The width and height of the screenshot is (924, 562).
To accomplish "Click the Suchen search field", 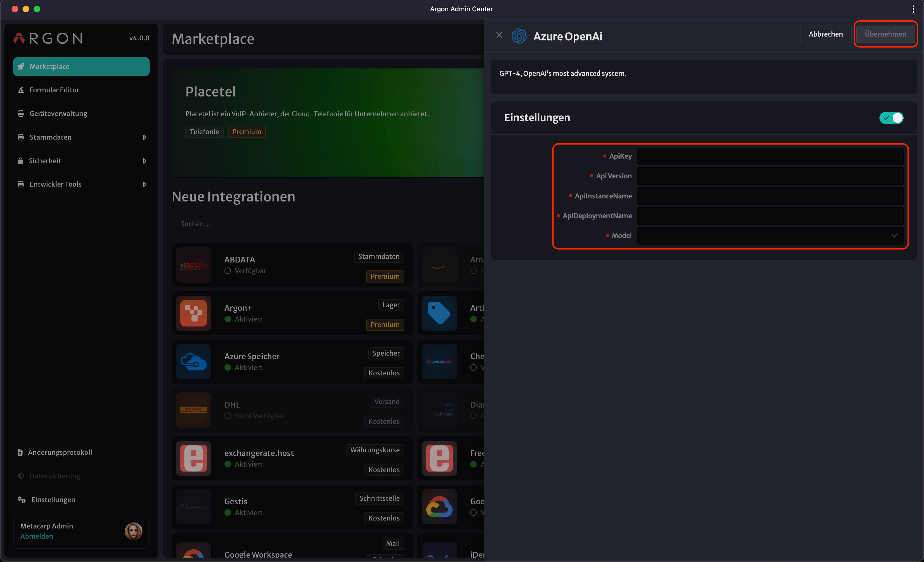I will coord(328,224).
